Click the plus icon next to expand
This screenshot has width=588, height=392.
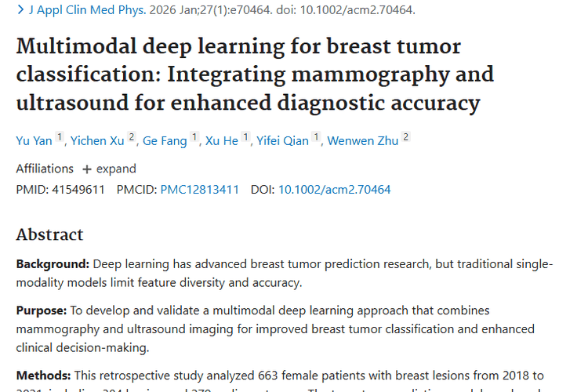(87, 169)
